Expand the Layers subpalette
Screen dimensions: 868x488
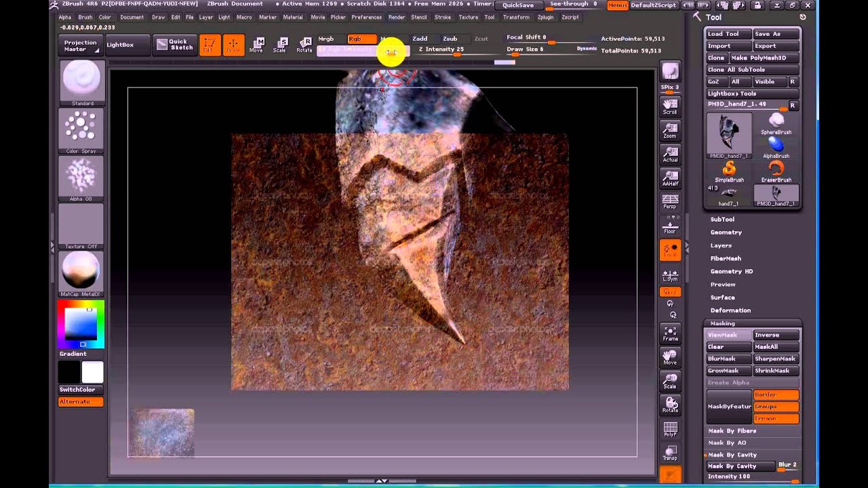[721, 245]
